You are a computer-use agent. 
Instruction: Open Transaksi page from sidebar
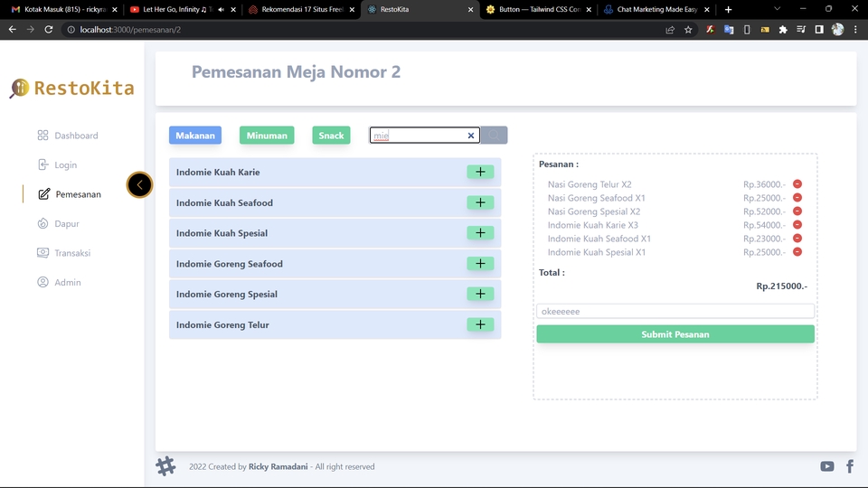tap(63, 253)
